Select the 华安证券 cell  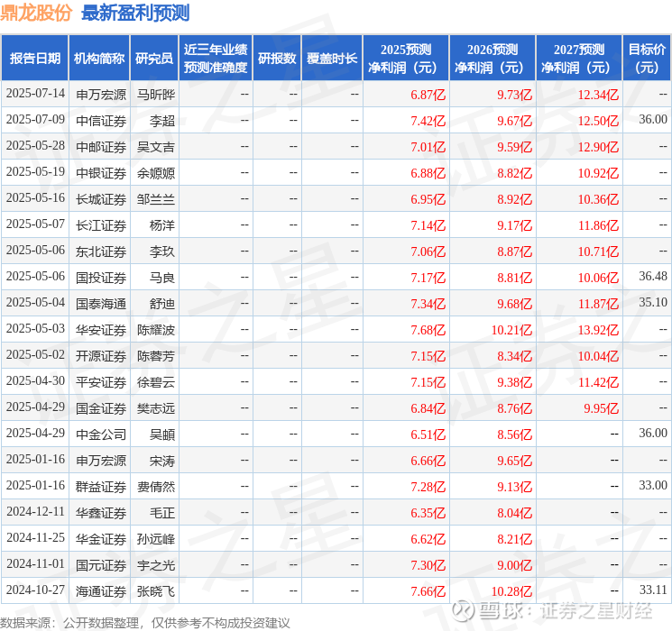[101, 330]
